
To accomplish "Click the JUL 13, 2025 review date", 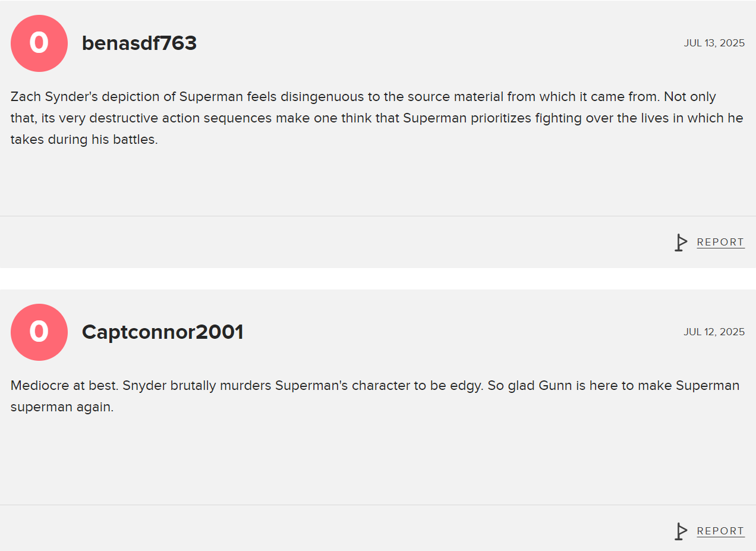I will tap(714, 43).
